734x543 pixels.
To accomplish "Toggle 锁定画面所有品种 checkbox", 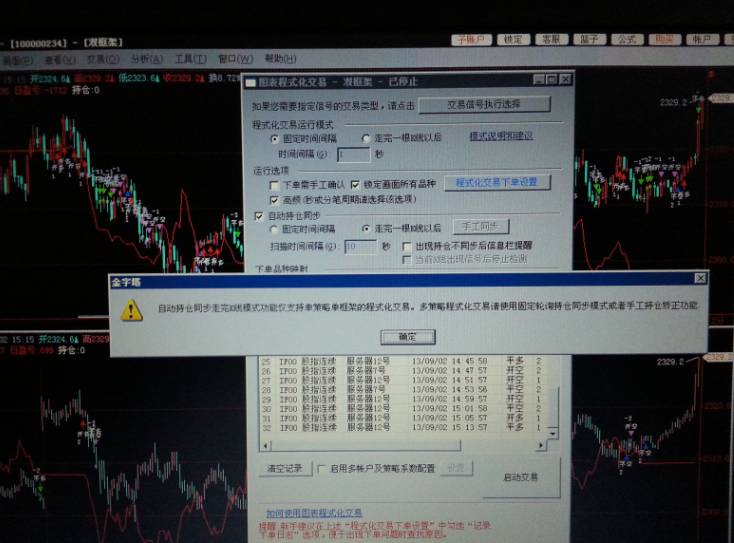I will [355, 185].
